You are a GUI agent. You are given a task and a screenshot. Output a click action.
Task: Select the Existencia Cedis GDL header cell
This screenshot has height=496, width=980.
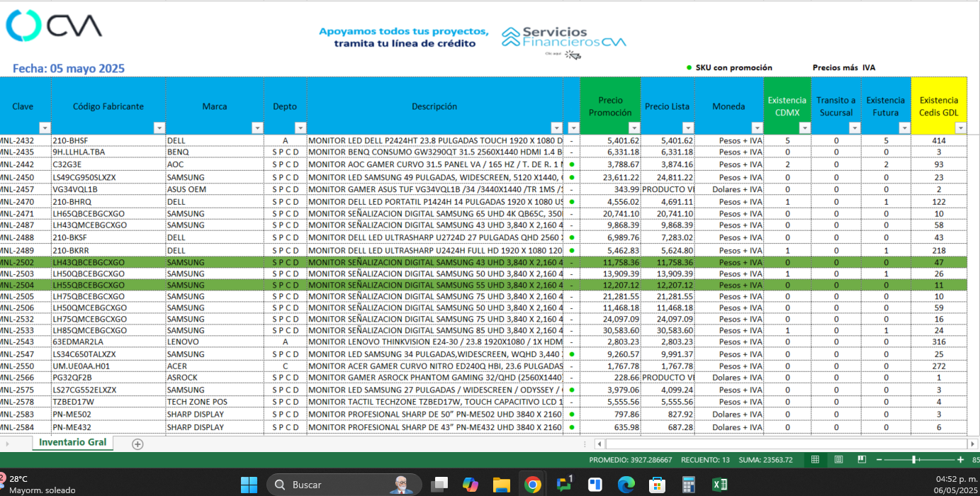[939, 106]
